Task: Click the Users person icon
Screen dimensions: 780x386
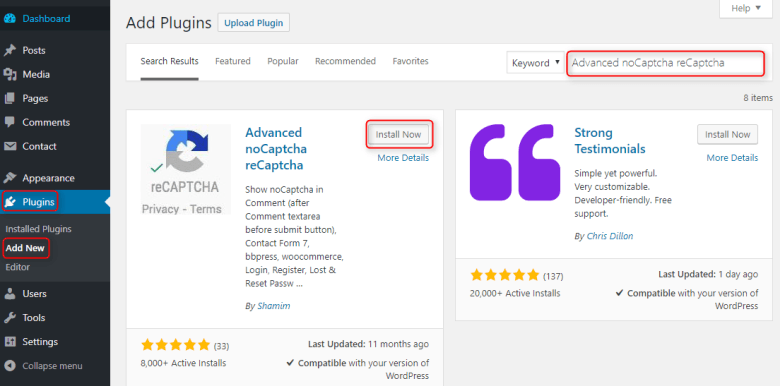Action: 9,293
